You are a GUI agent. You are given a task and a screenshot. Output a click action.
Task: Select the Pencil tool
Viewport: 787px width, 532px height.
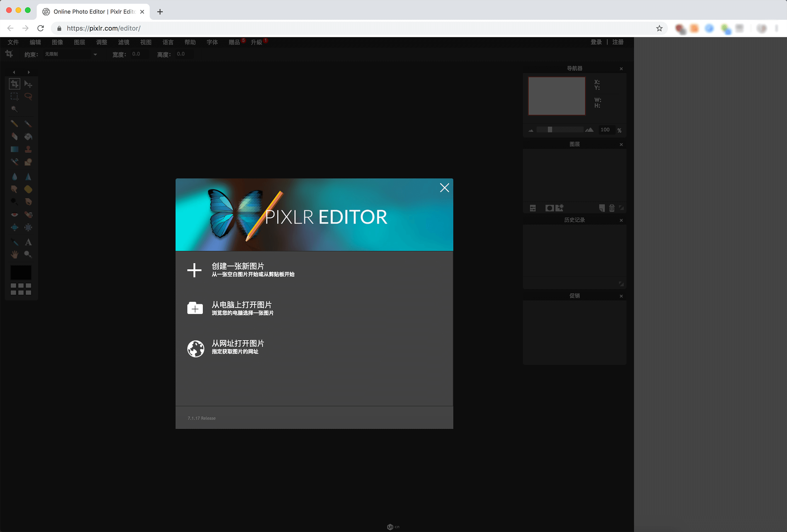(x=14, y=124)
